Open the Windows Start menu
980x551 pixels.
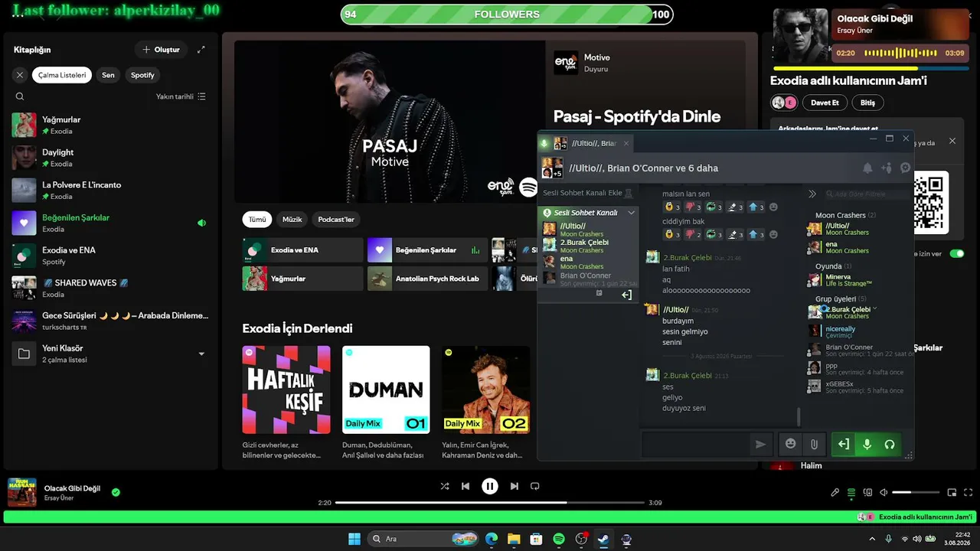[x=354, y=539]
